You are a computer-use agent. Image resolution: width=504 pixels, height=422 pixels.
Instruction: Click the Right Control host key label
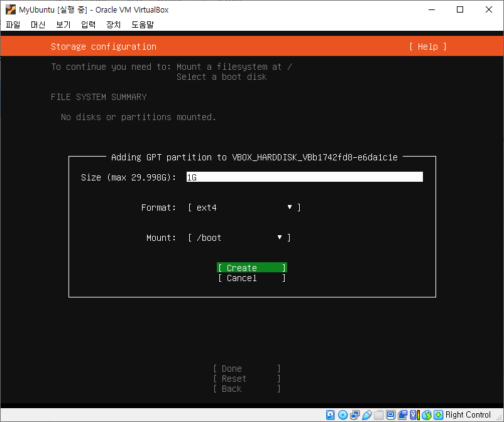tap(468, 414)
